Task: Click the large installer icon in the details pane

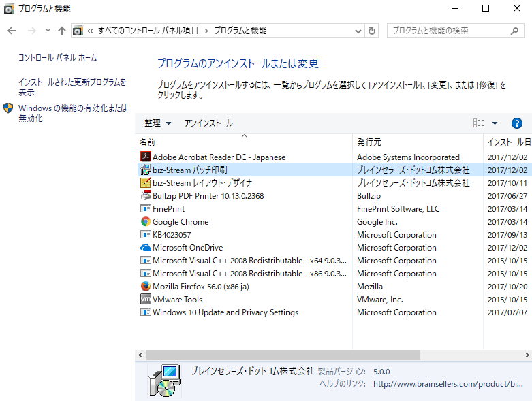Action: coord(165,381)
